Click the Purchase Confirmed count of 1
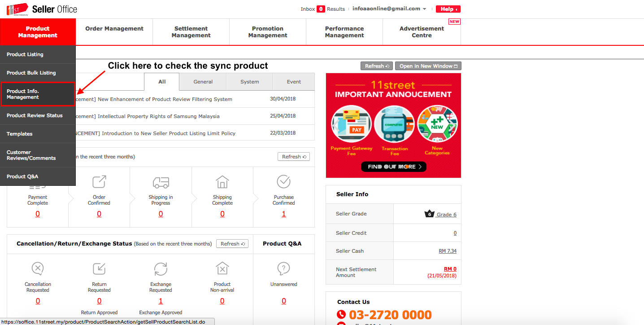The height and width of the screenshot is (325, 644). tap(284, 214)
